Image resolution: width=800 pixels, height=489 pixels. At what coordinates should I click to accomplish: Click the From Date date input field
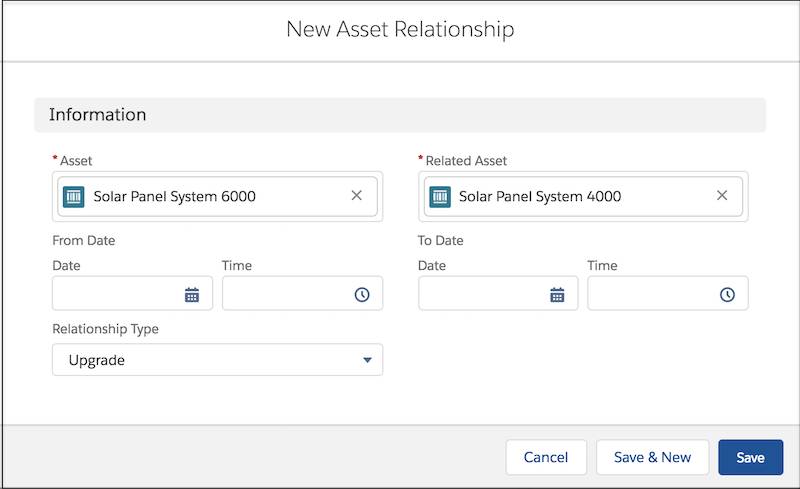(115, 295)
